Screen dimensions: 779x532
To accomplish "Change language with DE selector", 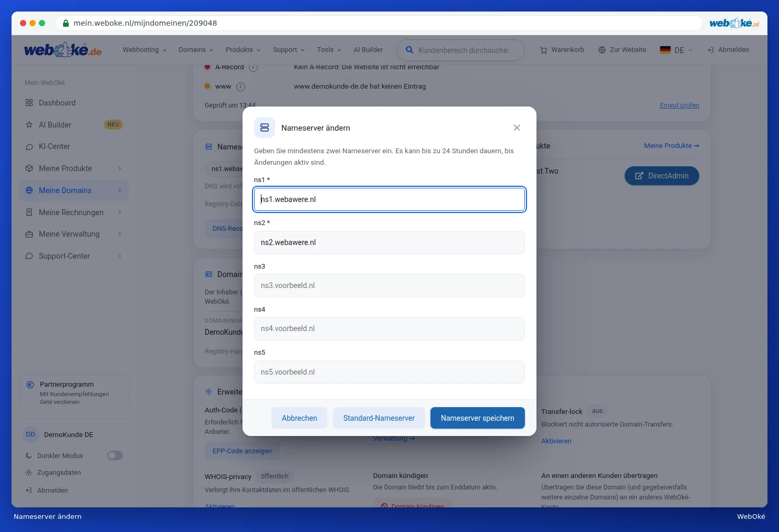I will click(x=676, y=50).
